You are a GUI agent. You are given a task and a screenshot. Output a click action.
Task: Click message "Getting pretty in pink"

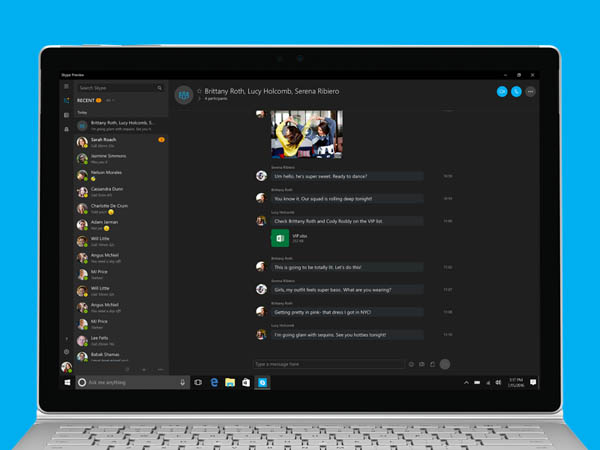[347, 312]
